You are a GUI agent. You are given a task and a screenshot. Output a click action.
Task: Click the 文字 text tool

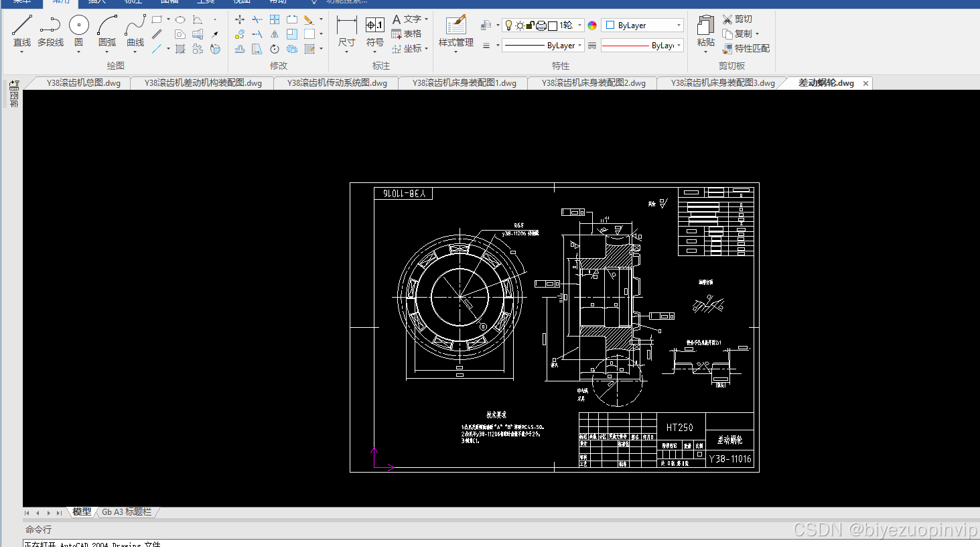coord(407,19)
